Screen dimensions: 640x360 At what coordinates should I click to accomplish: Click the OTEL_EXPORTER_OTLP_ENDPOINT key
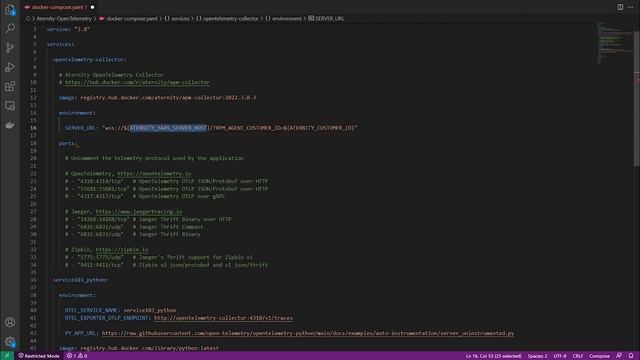point(106,318)
